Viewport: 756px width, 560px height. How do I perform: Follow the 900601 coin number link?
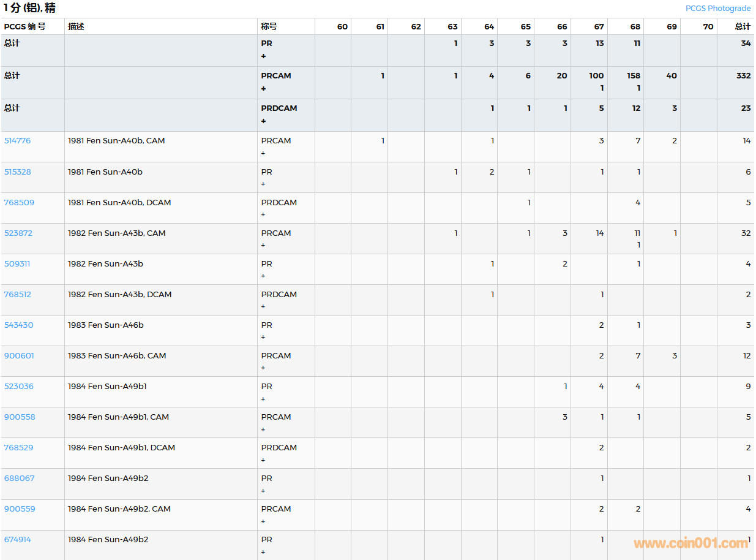click(x=19, y=356)
